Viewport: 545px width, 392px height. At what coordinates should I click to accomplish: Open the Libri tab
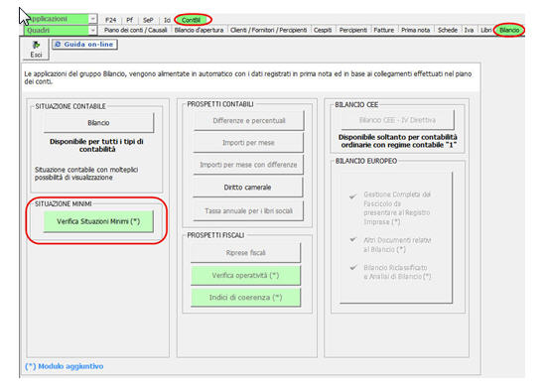click(485, 30)
